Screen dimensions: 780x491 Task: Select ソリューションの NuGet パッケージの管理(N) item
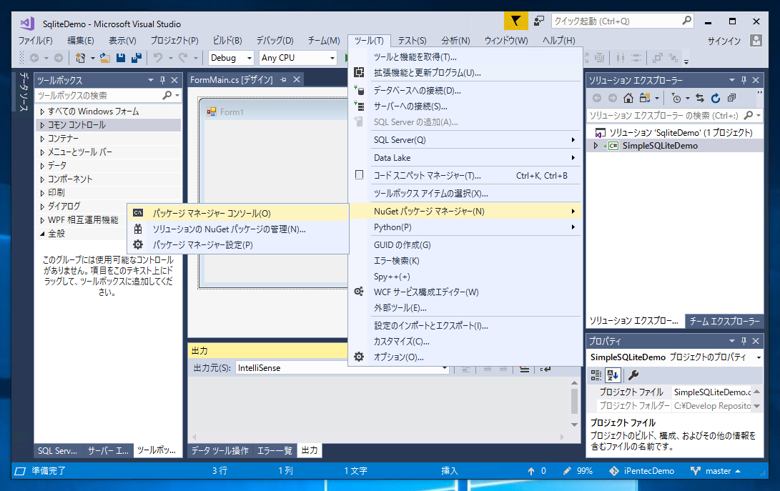point(238,229)
